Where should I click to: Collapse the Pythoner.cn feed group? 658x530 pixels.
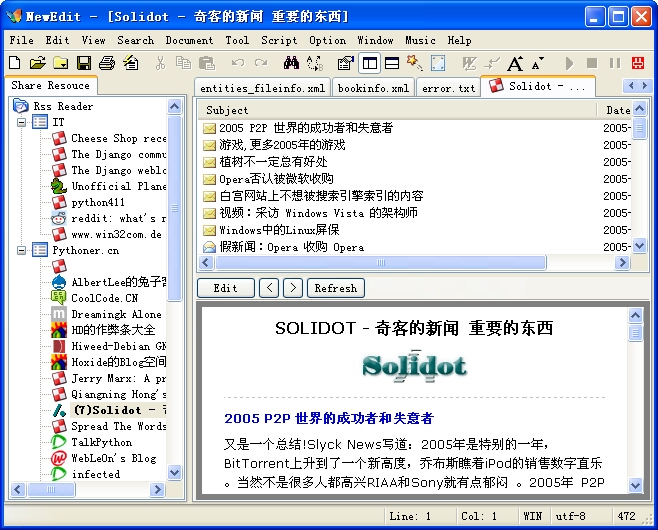(x=21, y=250)
